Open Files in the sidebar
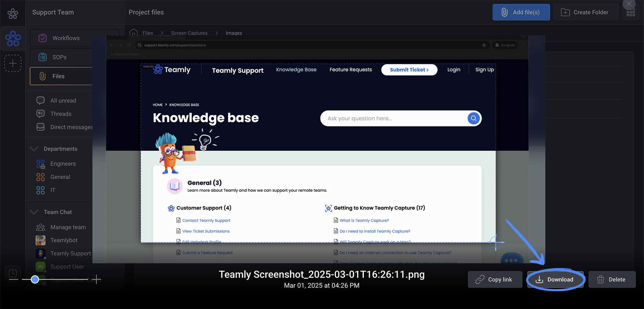The height and width of the screenshot is (309, 644). click(62, 76)
